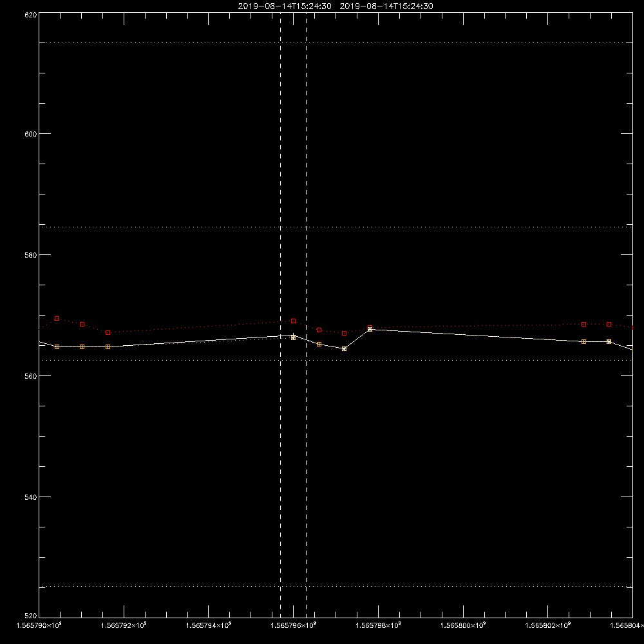The image size is (644, 644).
Task: Click the topmost horizontal dotted limit line
Action: (336, 43)
